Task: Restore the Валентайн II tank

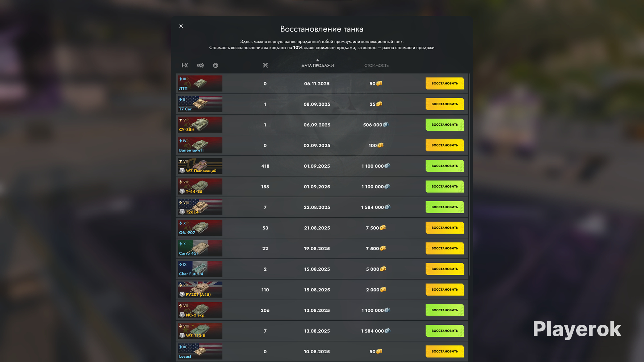Action: point(444,146)
